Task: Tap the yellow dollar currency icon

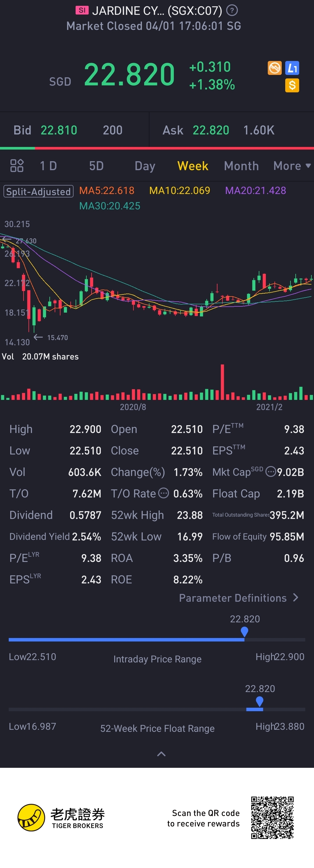Action: tap(292, 85)
